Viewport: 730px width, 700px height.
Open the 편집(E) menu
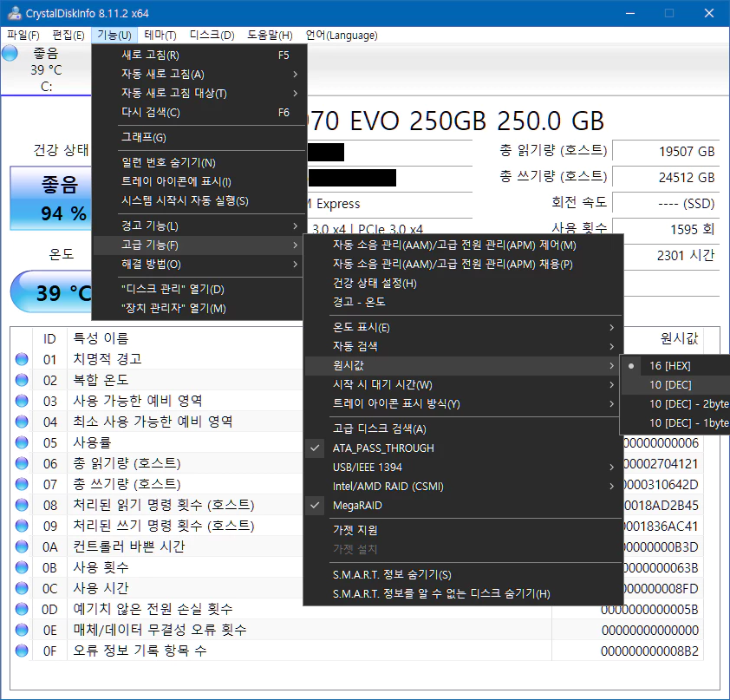pyautogui.click(x=68, y=36)
